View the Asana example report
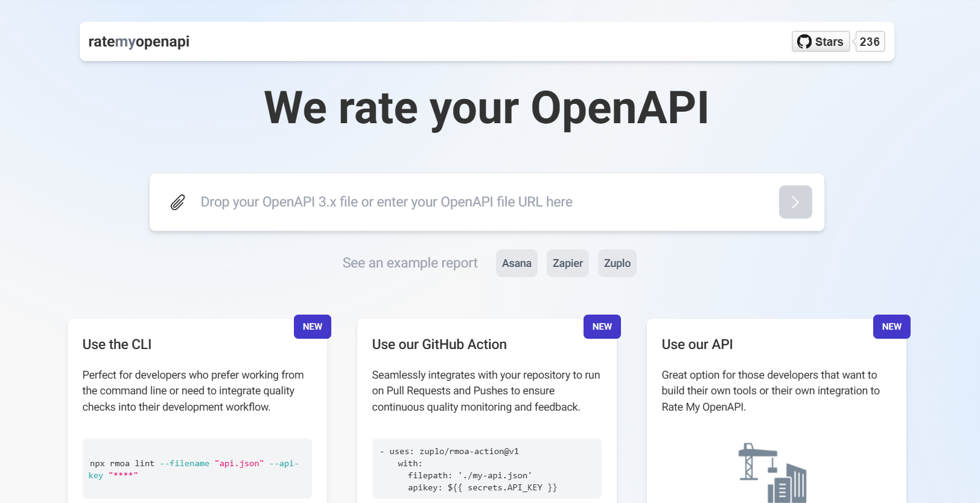980x503 pixels. click(x=517, y=263)
